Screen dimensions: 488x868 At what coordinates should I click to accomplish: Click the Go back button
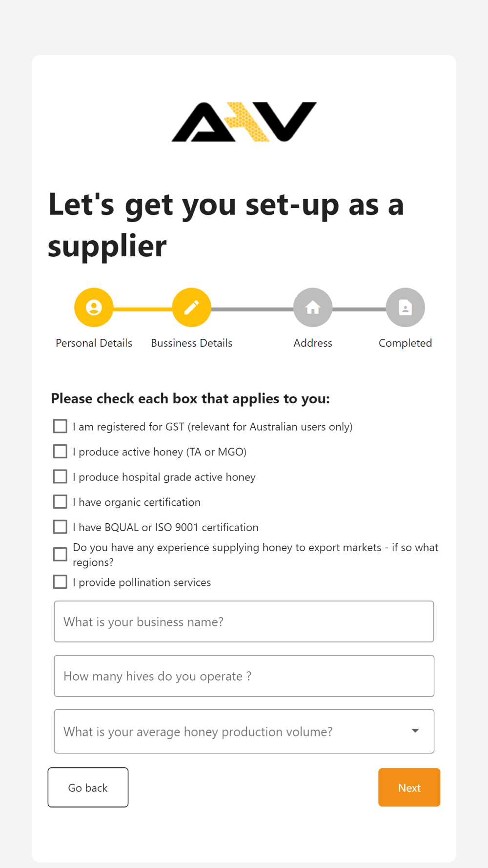[88, 787]
